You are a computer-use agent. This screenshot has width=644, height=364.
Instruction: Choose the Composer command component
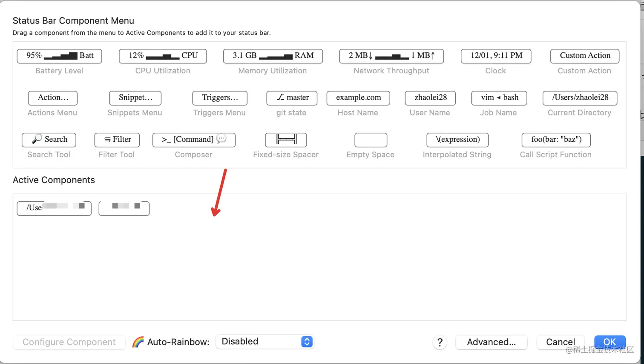(x=194, y=140)
